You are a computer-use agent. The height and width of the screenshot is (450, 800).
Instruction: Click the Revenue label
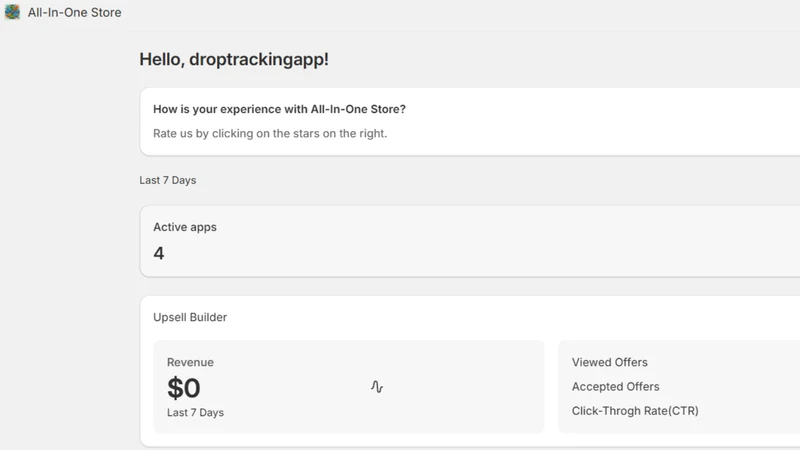190,362
